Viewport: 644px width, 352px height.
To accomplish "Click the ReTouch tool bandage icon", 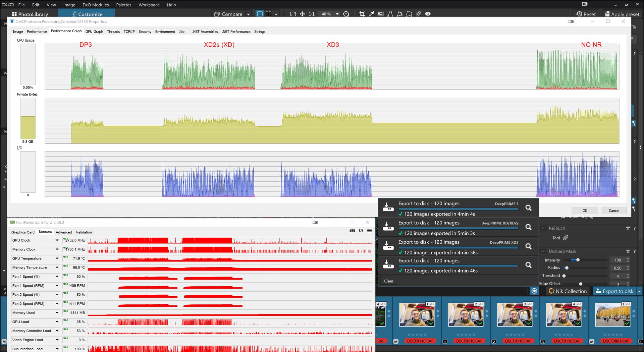I will click(x=566, y=238).
